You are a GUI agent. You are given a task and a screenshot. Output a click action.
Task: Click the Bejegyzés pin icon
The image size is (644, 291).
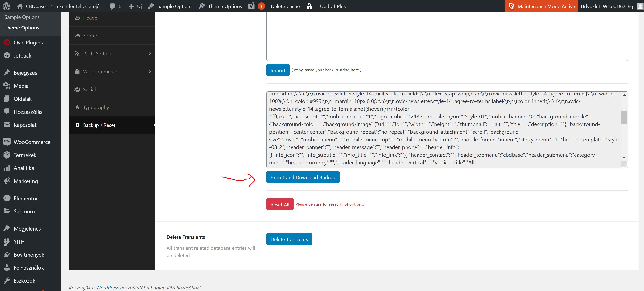[x=7, y=72]
